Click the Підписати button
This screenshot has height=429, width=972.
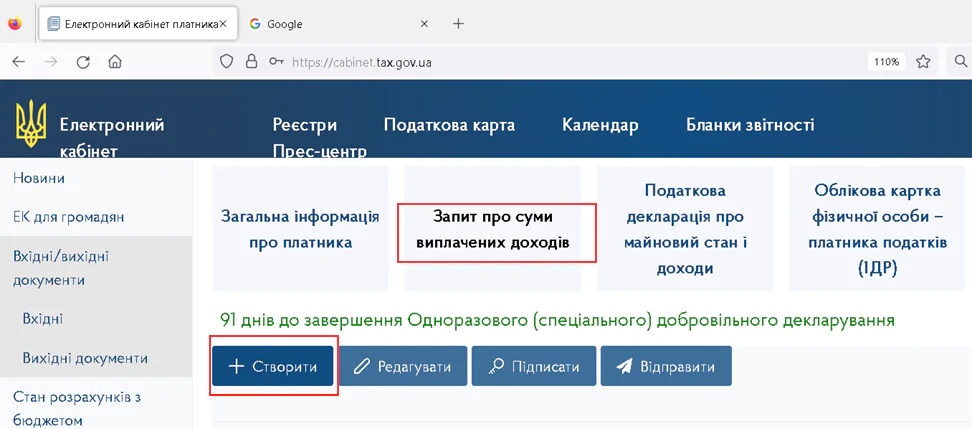534,367
